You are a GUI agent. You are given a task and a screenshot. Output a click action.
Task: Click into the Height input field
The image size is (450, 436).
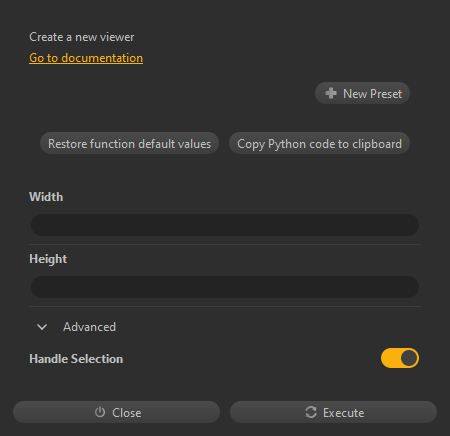point(225,287)
